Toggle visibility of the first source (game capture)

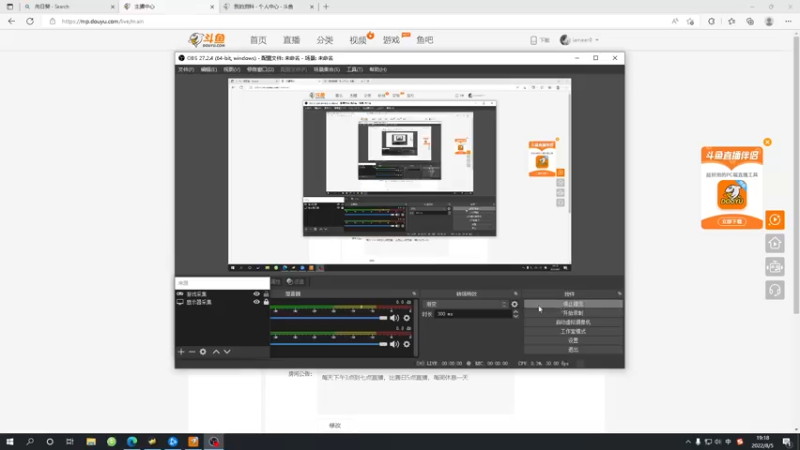tap(257, 294)
